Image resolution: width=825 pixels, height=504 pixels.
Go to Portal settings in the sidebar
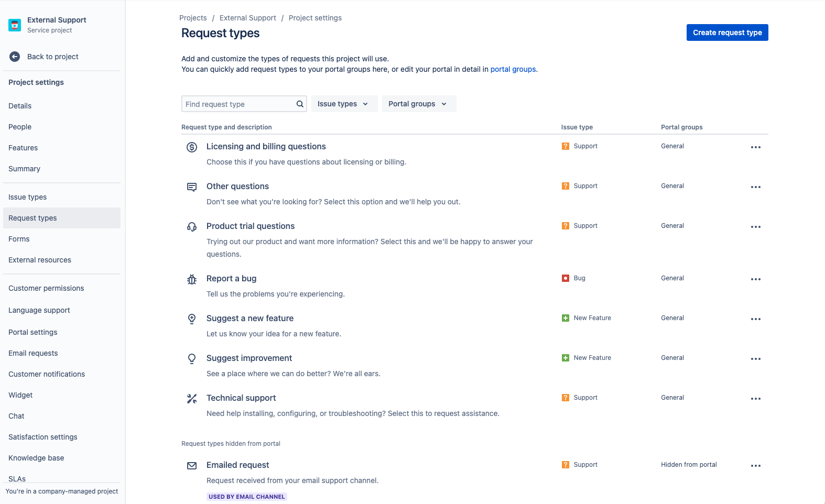pos(33,332)
